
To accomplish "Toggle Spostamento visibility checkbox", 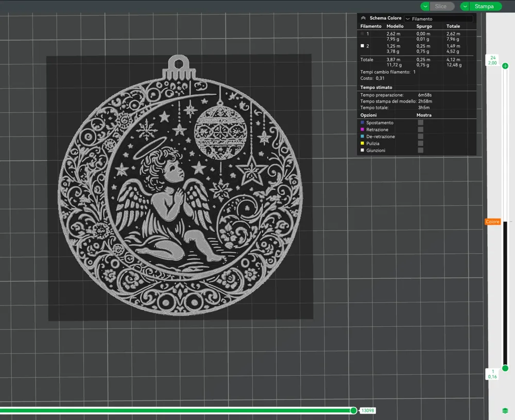I will coord(420,123).
